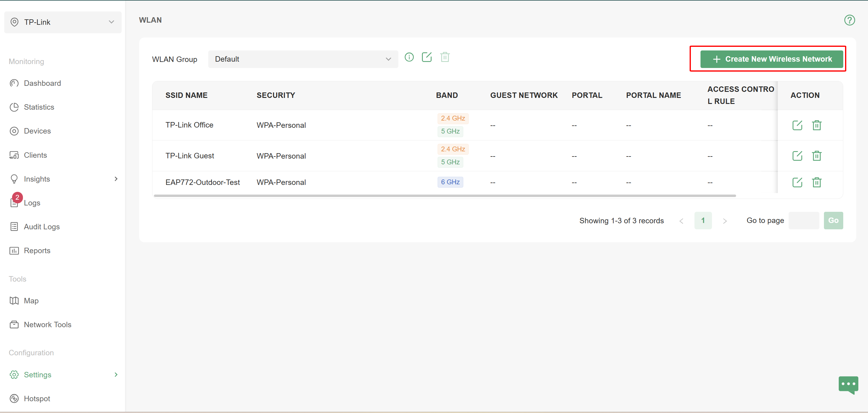
Task: Click the PORTAL NAME column header
Action: point(653,95)
